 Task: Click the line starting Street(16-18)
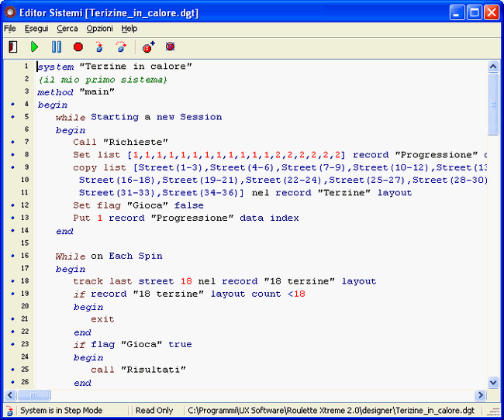pos(283,180)
